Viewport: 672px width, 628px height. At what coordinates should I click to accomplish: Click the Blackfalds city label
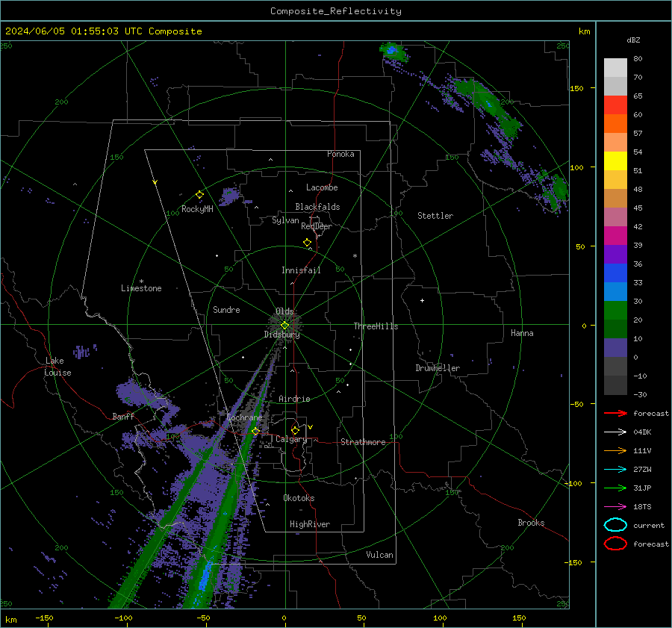coord(317,207)
